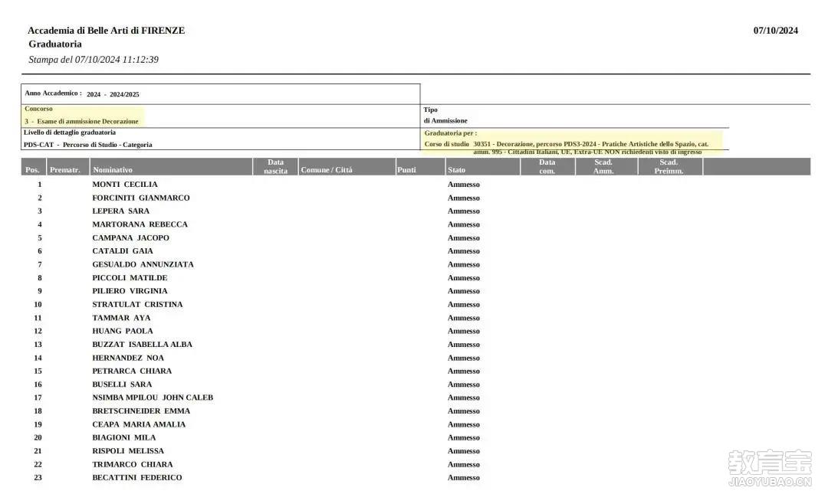This screenshot has height=504, width=828.
Task: Click the name CEAPA MARIA AMALIA
Action: 139,424
